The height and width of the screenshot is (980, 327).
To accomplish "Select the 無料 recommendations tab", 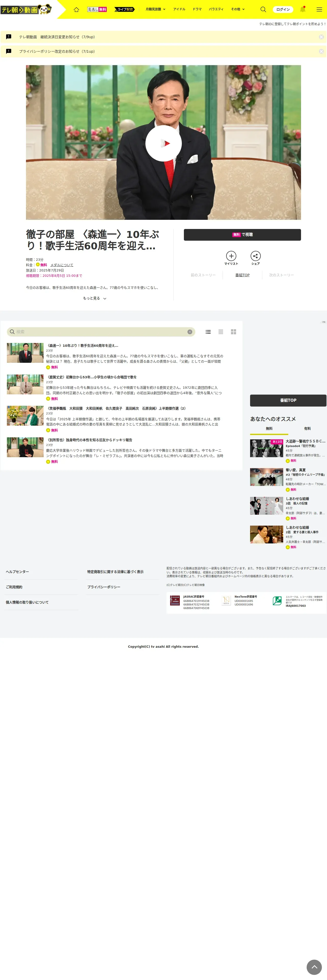I will point(269,429).
